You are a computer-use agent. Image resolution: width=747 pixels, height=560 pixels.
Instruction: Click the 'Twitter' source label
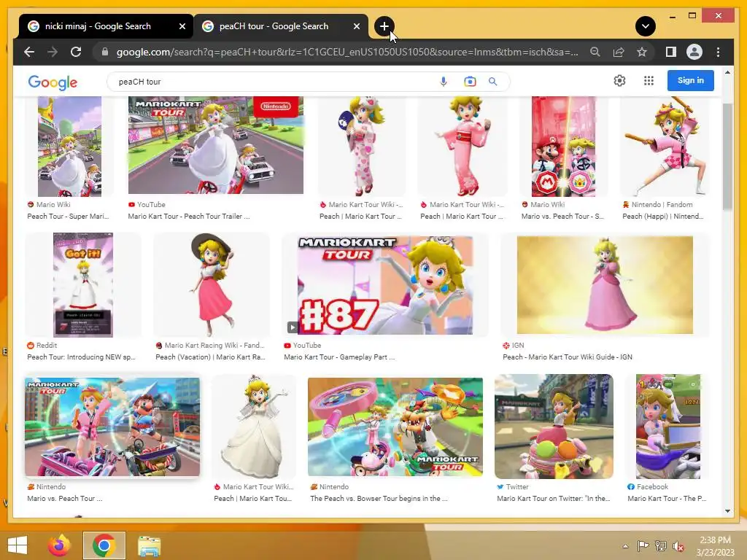tap(517, 486)
